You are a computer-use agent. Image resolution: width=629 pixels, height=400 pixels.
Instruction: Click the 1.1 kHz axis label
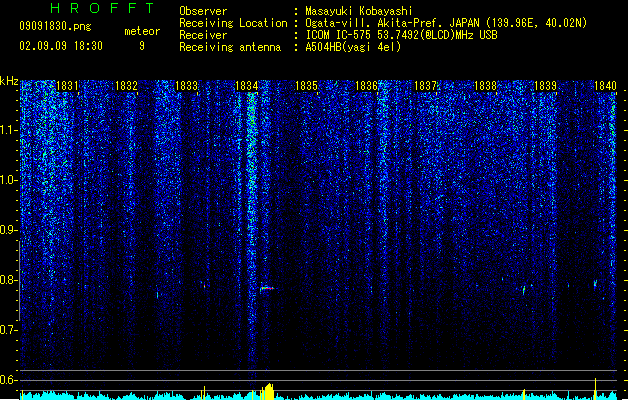pos(8,130)
